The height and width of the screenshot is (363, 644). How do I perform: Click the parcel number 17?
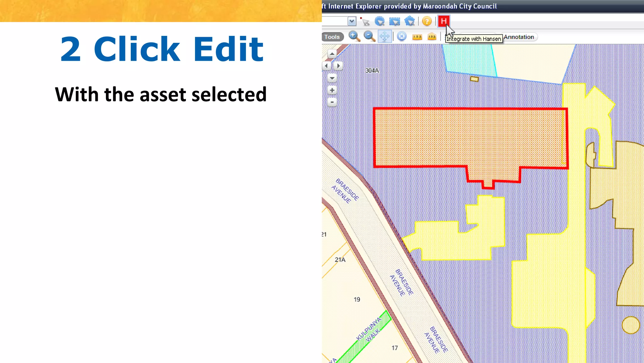[395, 348]
